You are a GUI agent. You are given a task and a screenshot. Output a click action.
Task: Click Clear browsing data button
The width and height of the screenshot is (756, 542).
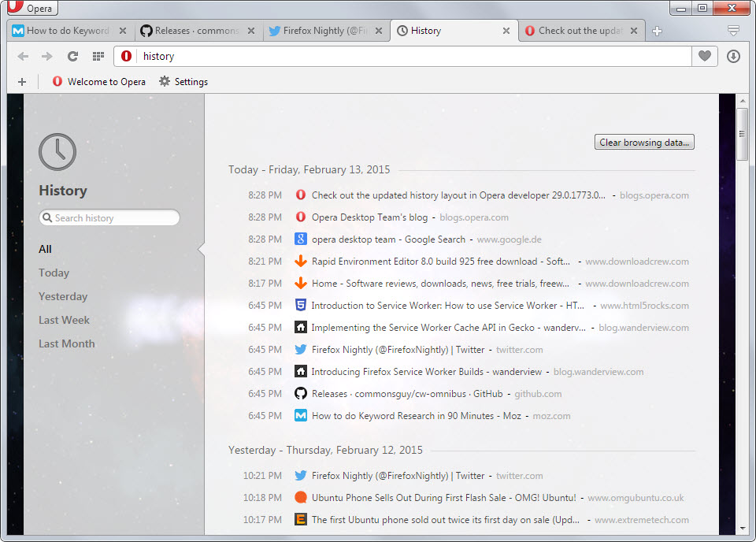644,143
